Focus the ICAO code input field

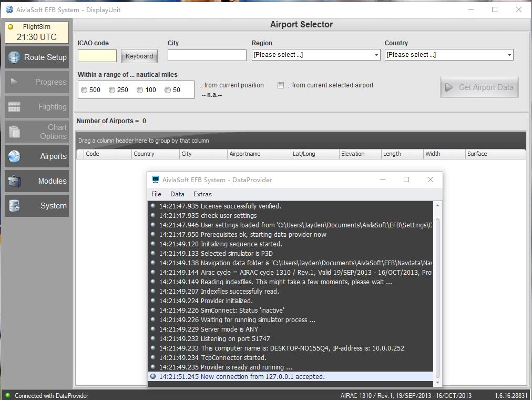click(x=97, y=56)
